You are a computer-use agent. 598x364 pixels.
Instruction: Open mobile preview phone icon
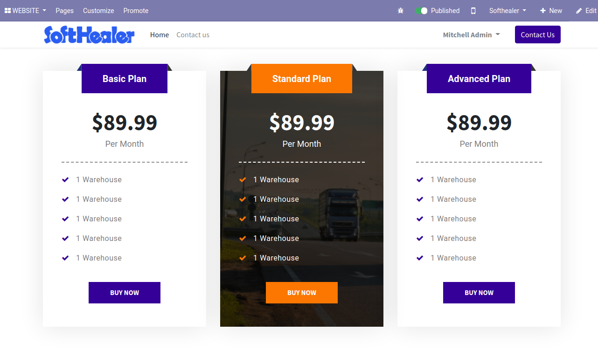pos(473,11)
